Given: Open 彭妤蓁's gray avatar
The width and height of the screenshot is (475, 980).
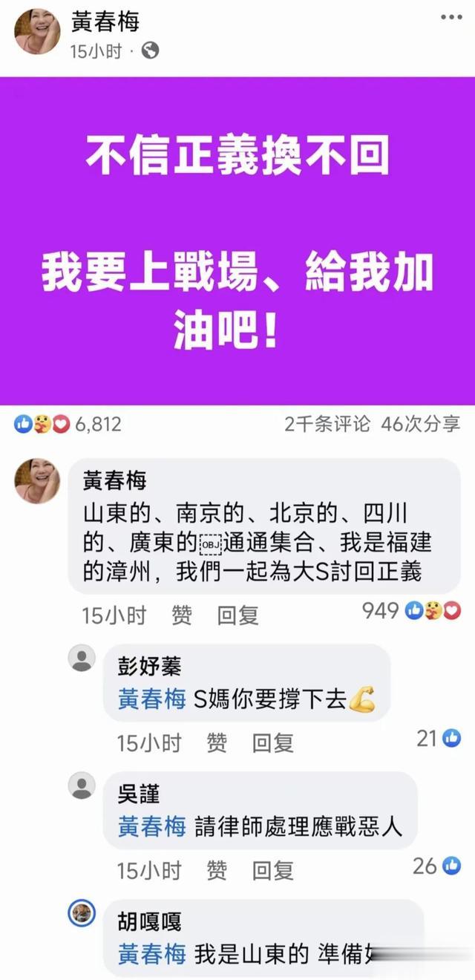Looking at the screenshot, I should [x=82, y=658].
